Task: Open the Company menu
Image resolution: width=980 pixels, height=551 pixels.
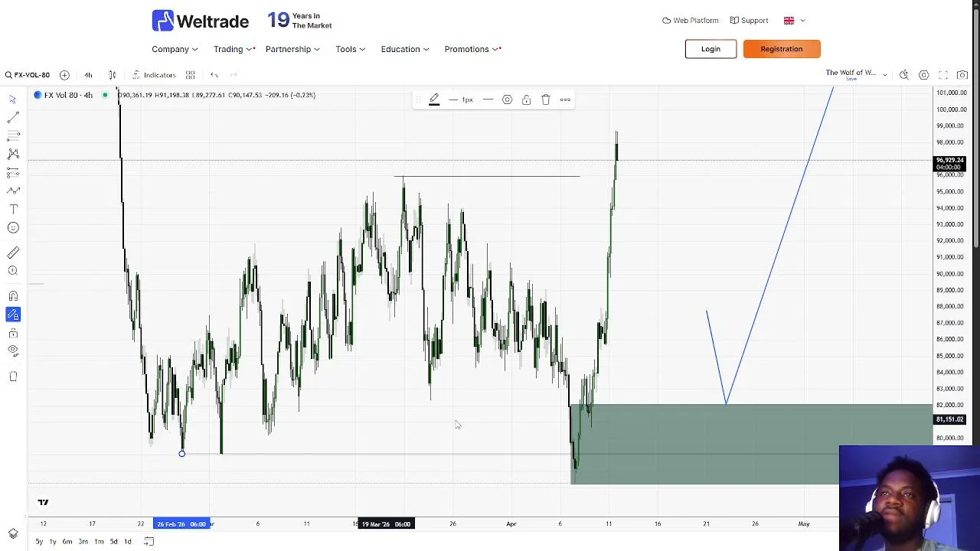Action: pos(175,49)
